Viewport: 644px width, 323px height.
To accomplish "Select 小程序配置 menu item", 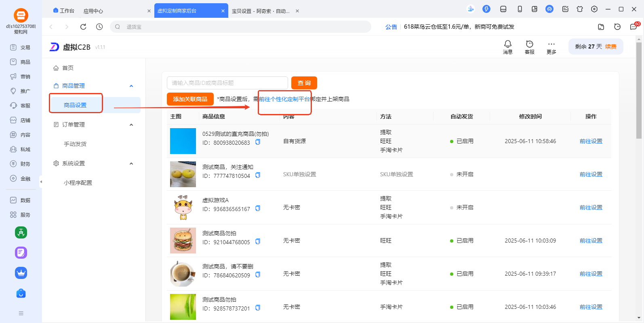I will 78,183.
